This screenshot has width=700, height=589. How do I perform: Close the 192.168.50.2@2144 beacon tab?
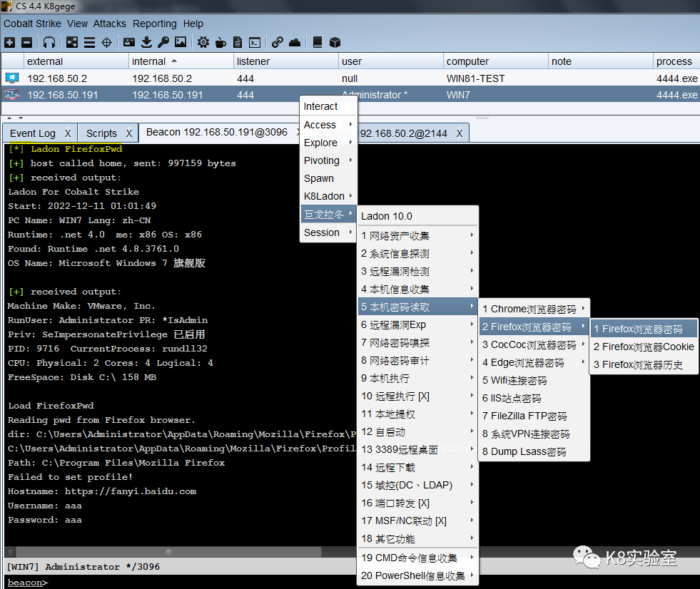tap(460, 133)
